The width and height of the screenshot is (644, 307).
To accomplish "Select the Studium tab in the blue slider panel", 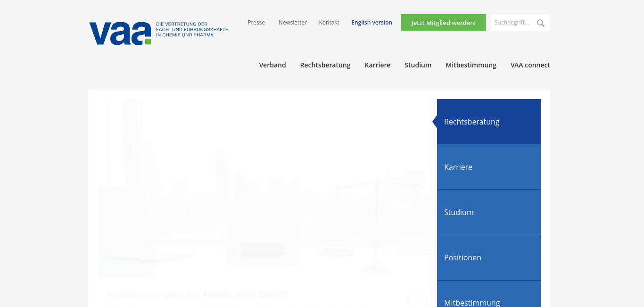I will coord(489,212).
